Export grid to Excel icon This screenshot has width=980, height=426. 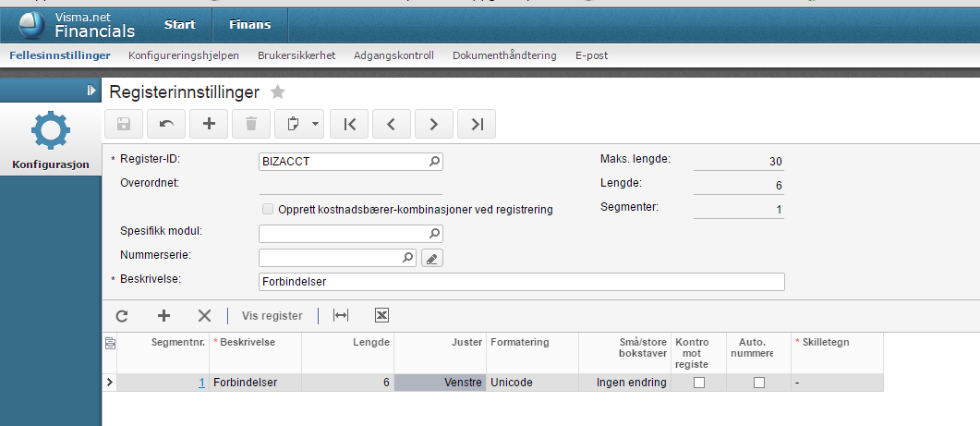click(x=381, y=316)
